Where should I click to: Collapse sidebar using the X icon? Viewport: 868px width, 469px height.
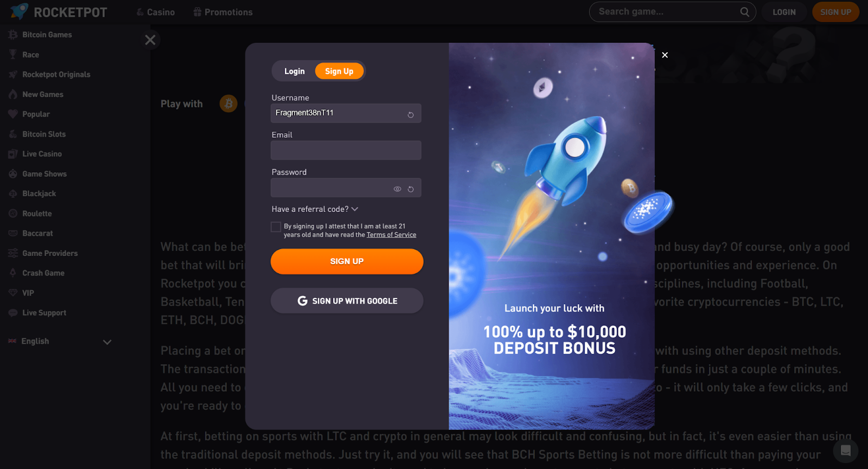150,40
